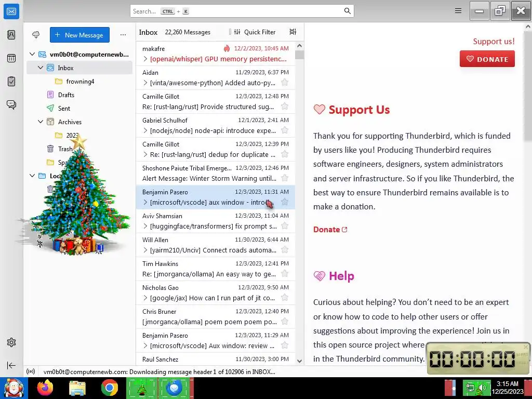The height and width of the screenshot is (399, 532).
Task: Open message list display options
Action: (x=293, y=32)
